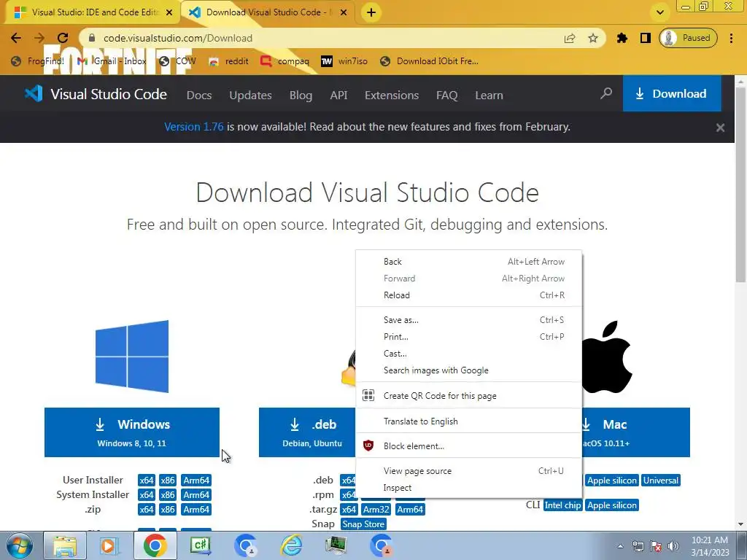Click the scrollbar down arrow
The width and height of the screenshot is (747, 560).
740,524
